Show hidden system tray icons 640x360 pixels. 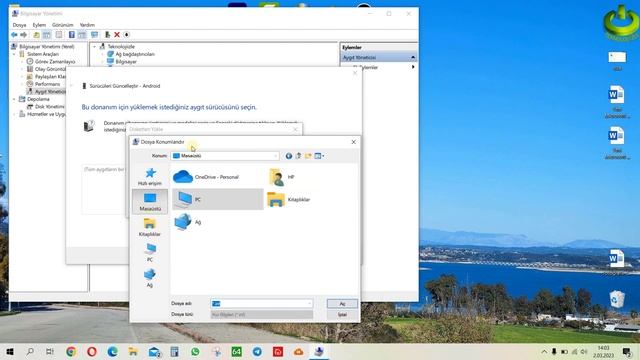coord(544,351)
